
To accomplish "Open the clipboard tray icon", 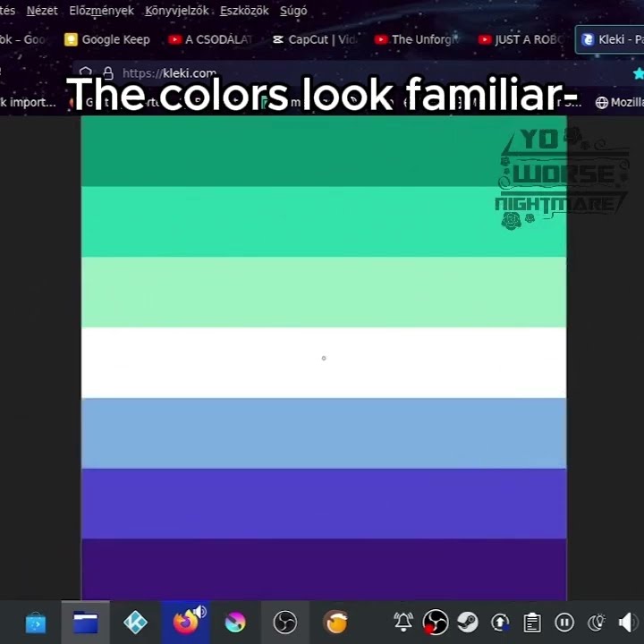I will pyautogui.click(x=532, y=623).
